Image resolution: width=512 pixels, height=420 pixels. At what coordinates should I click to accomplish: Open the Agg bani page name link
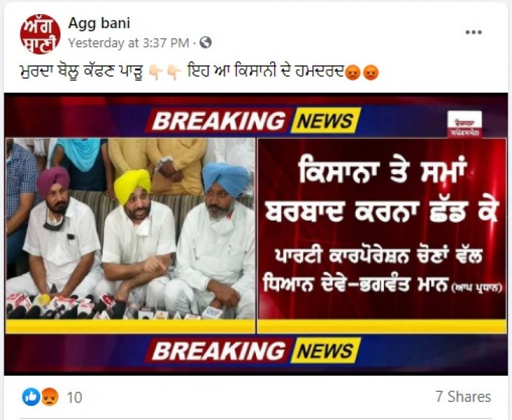[x=99, y=23]
